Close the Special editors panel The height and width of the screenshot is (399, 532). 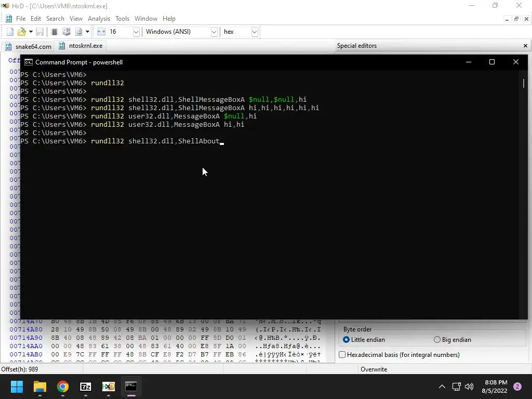click(x=525, y=46)
